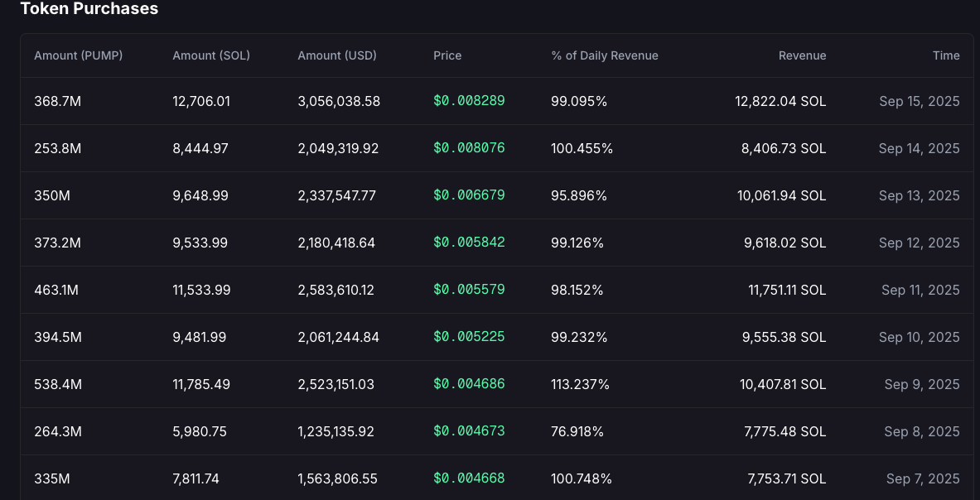The image size is (980, 500).
Task: Click the Revenue column header
Action: 802,55
